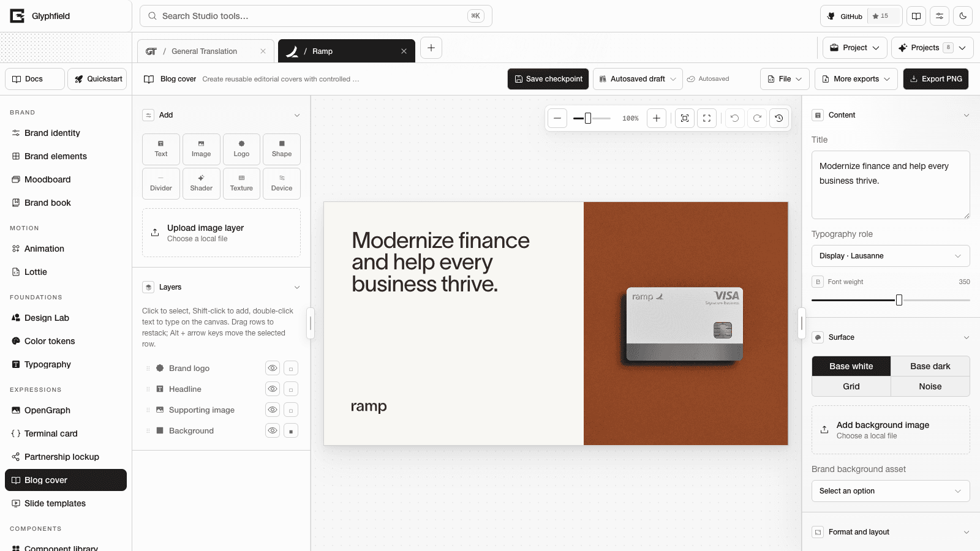The height and width of the screenshot is (551, 980).
Task: Add a Shape layer tool
Action: pyautogui.click(x=282, y=149)
